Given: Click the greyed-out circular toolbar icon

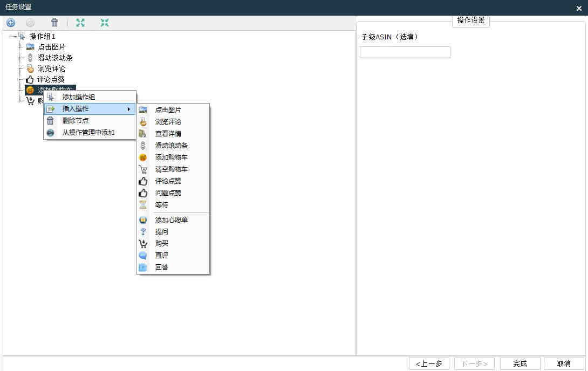Looking at the screenshot, I should 30,23.
